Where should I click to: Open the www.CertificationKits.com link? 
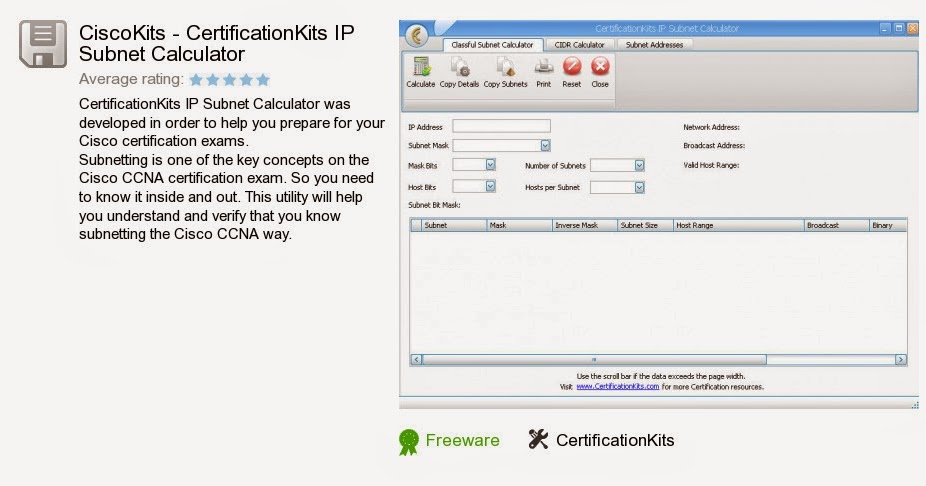(x=618, y=387)
